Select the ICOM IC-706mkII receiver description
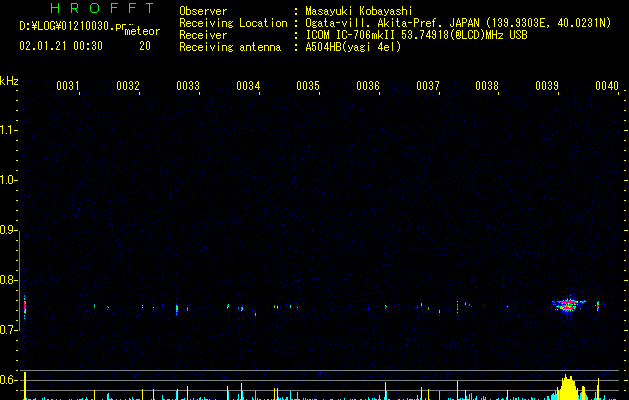Image resolution: width=629 pixels, height=400 pixels. click(416, 35)
